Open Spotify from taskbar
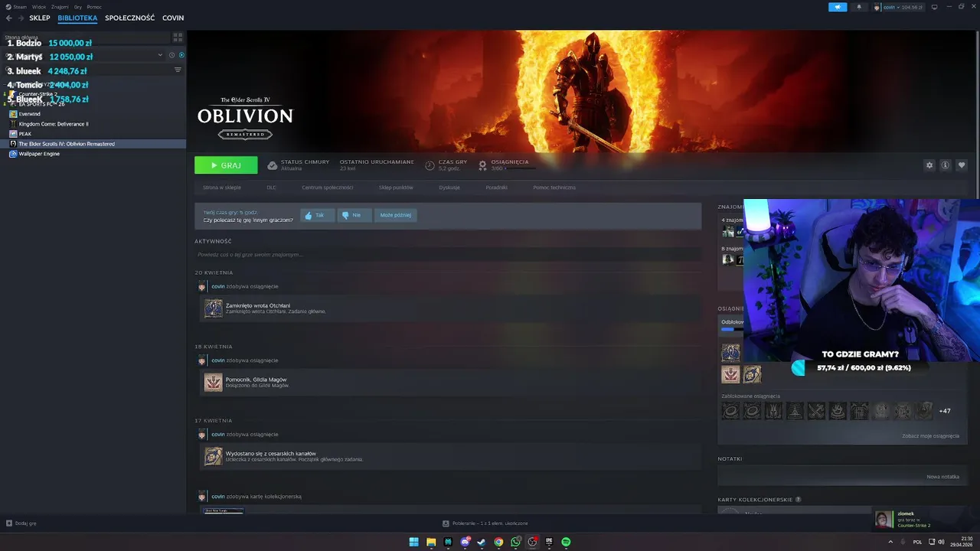This screenshot has height=551, width=980. pyautogui.click(x=566, y=542)
